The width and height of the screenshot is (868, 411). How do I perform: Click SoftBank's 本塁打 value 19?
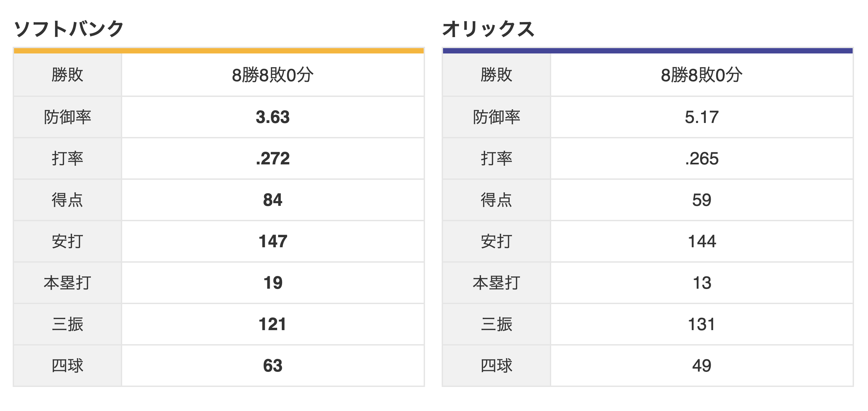(x=273, y=283)
